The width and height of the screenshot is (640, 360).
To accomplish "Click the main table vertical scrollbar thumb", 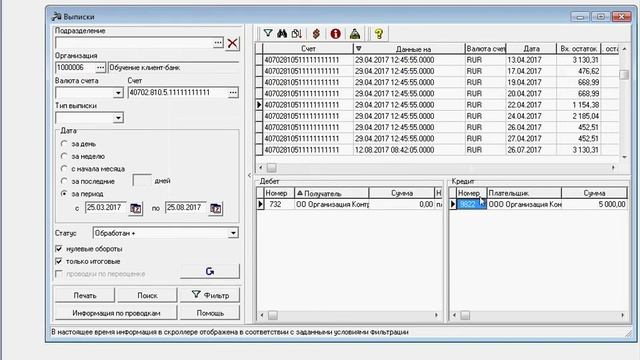I will point(624,75).
